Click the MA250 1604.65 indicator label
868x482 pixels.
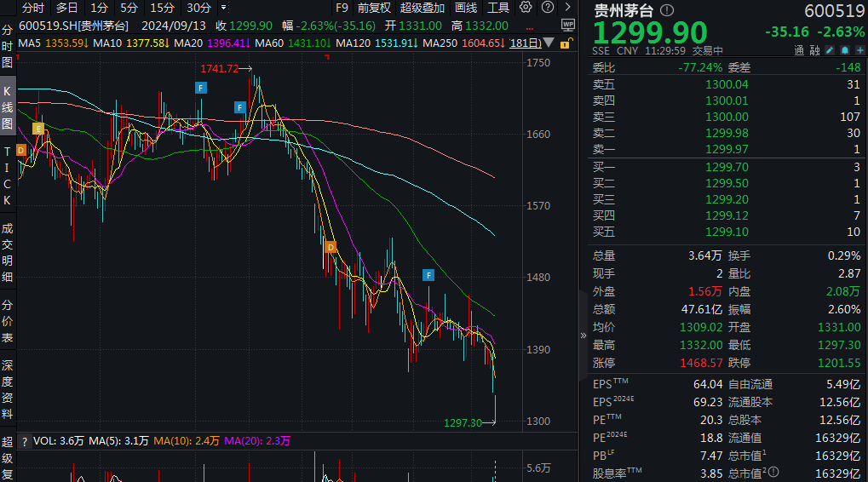click(x=464, y=43)
